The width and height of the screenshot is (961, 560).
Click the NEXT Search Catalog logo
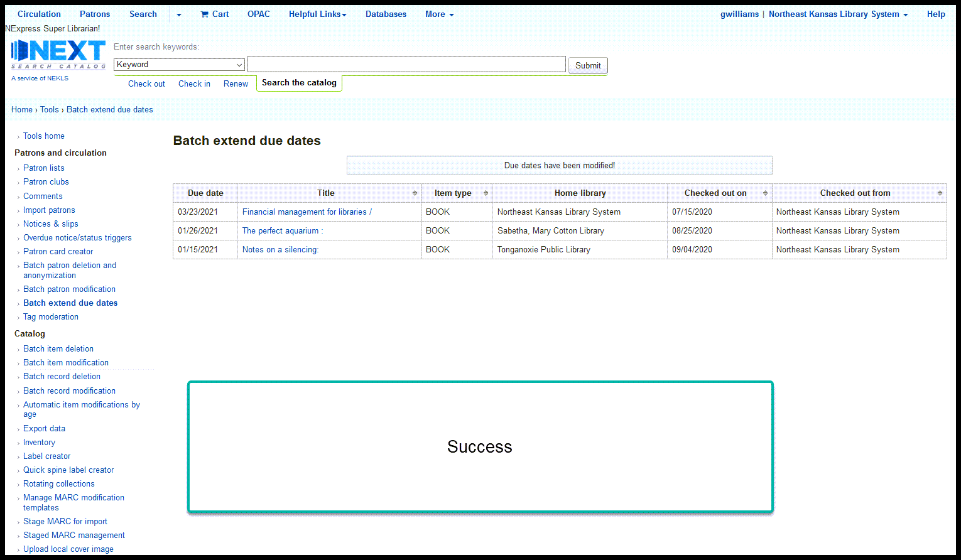[58, 55]
